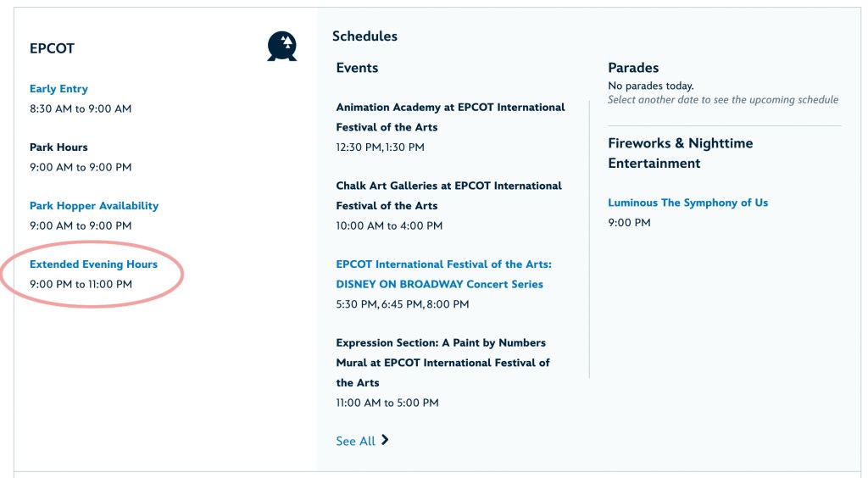Image resolution: width=868 pixels, height=478 pixels.
Task: Click Fireworks & Nighttime Entertainment heading
Action: click(x=680, y=153)
